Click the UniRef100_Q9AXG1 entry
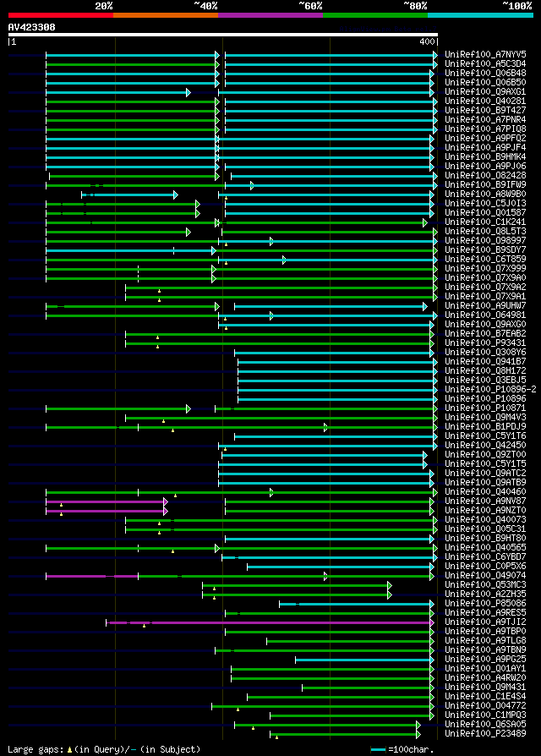This screenshot has width=541, height=756. (485, 91)
